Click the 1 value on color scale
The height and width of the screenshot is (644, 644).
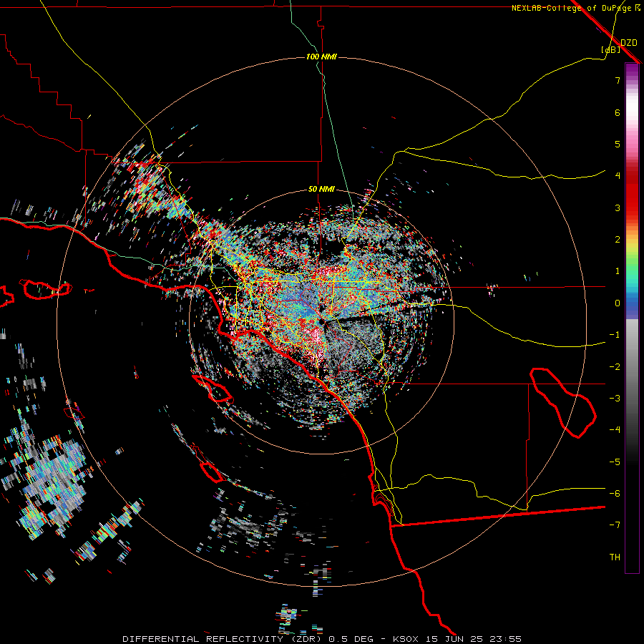pyautogui.click(x=618, y=271)
